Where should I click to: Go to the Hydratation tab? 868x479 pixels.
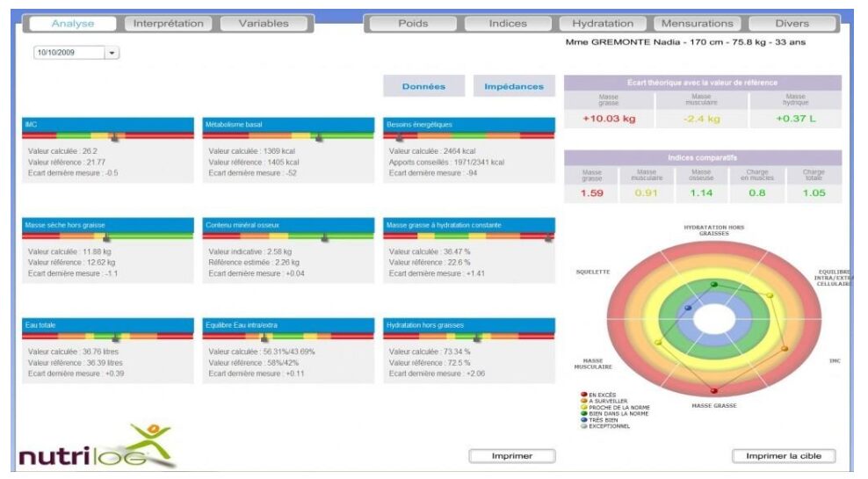pos(603,24)
